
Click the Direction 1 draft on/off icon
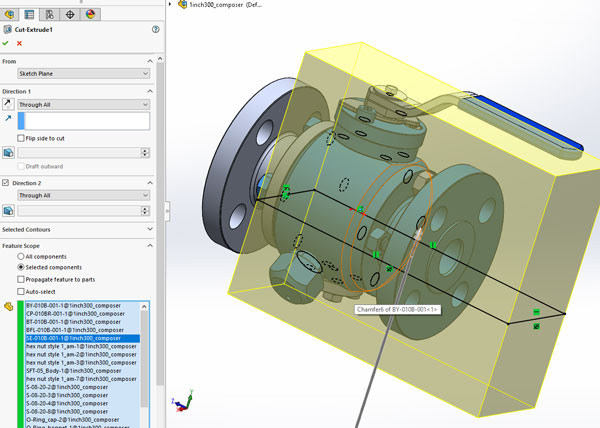tap(9, 152)
